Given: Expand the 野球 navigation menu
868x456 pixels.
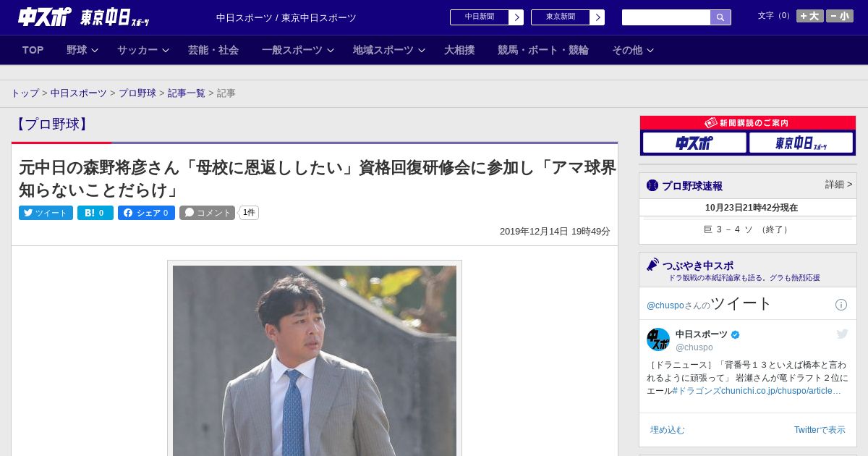Looking at the screenshot, I should tap(82, 50).
